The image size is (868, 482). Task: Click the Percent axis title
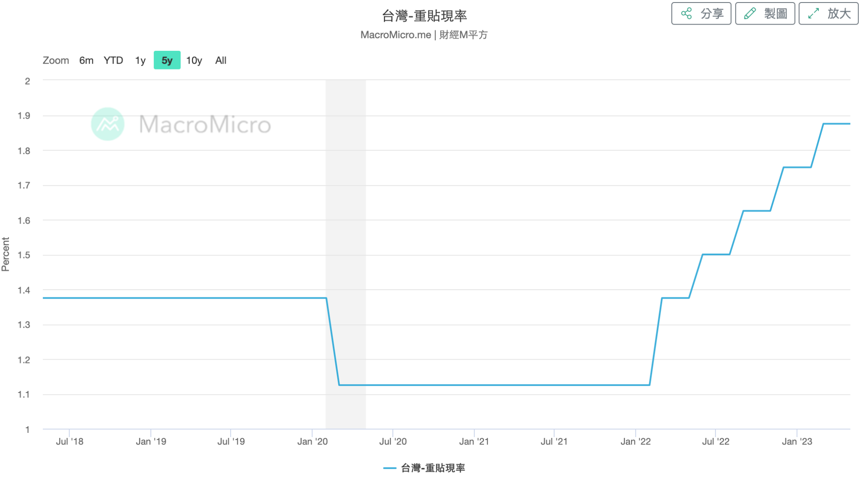coord(6,254)
